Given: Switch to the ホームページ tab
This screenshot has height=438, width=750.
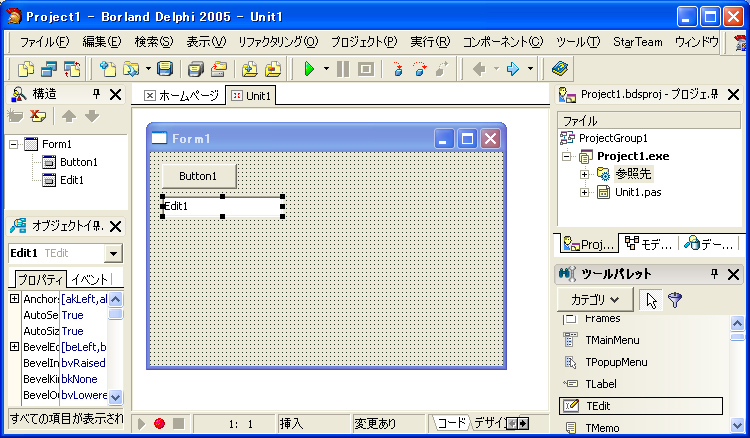Looking at the screenshot, I should tap(182, 96).
